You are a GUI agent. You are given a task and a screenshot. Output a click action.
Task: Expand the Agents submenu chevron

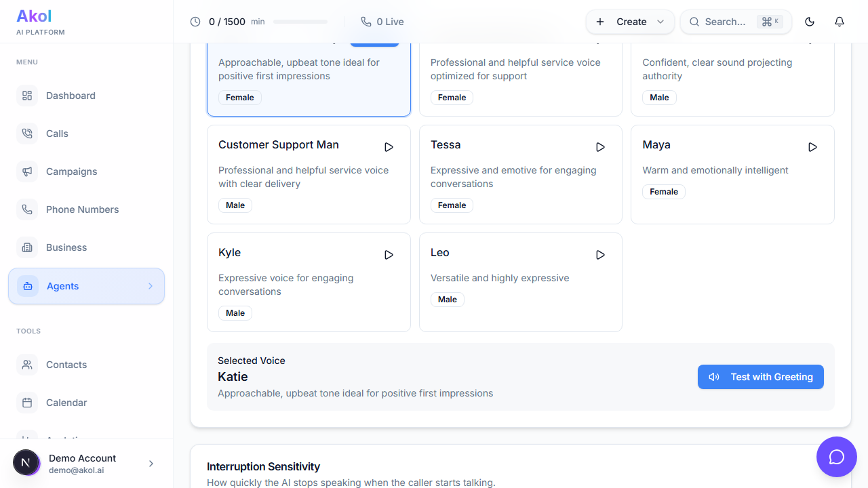coord(151,286)
